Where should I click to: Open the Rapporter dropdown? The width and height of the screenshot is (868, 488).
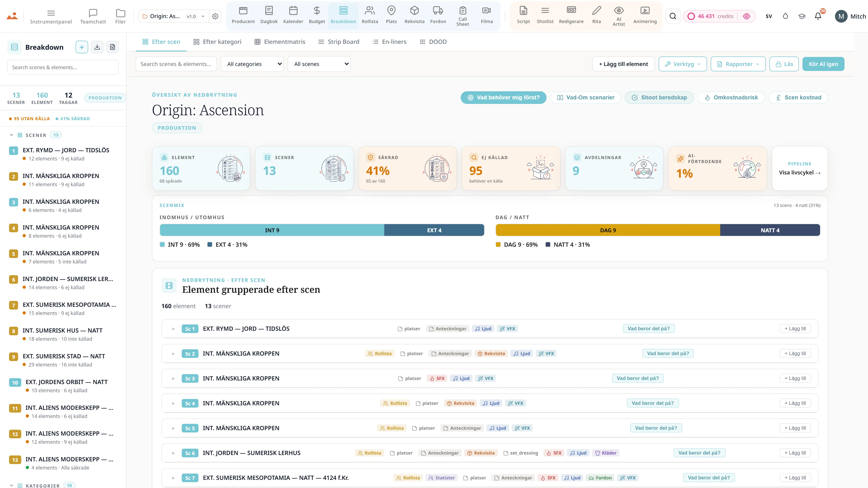pyautogui.click(x=738, y=64)
